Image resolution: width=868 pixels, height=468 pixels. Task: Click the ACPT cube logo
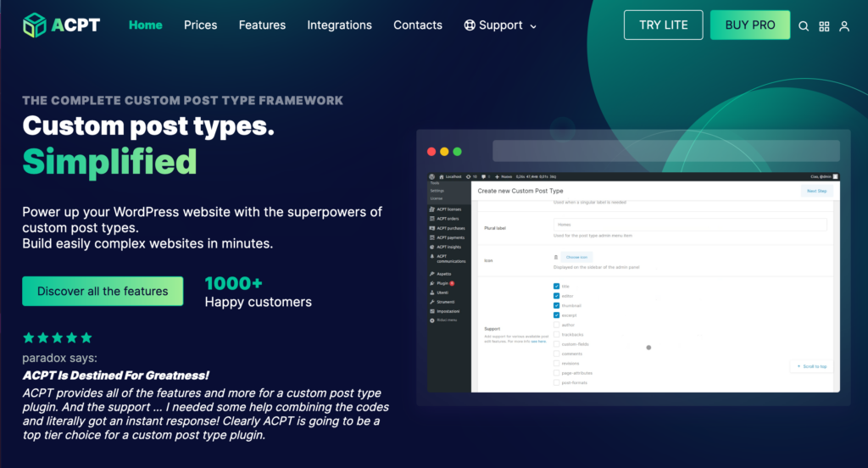[x=36, y=25]
